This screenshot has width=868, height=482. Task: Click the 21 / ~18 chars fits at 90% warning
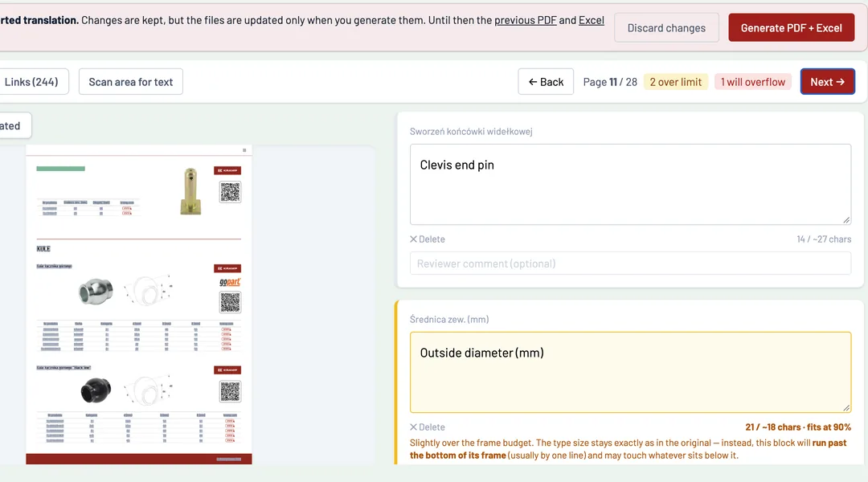pos(798,427)
